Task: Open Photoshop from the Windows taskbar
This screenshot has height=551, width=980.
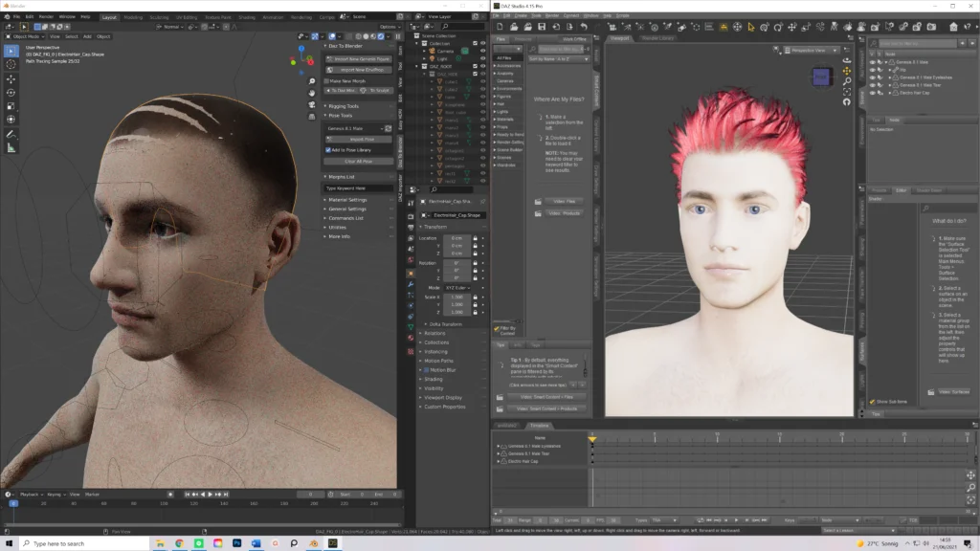Action: 237,543
